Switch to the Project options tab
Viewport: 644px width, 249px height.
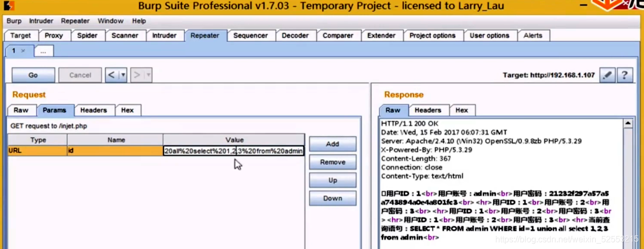tap(432, 35)
